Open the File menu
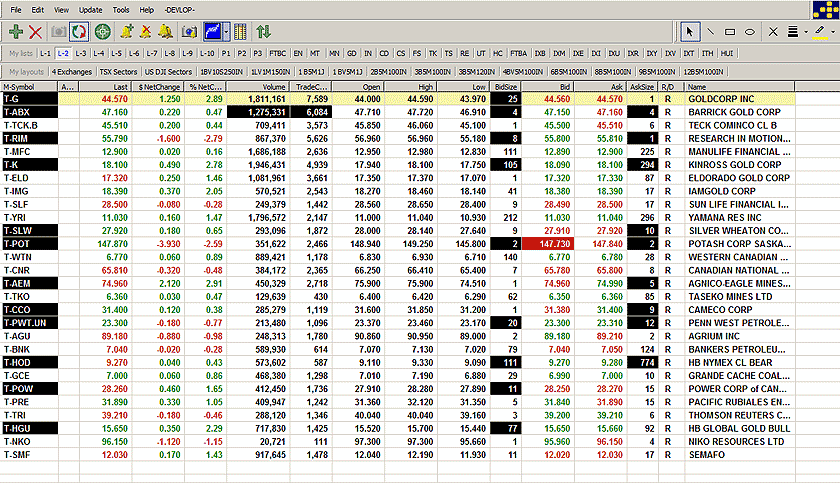The width and height of the screenshot is (840, 483). (x=16, y=10)
